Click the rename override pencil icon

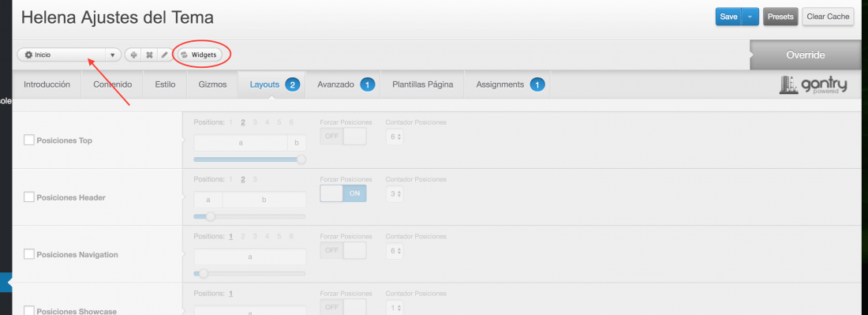tap(164, 54)
